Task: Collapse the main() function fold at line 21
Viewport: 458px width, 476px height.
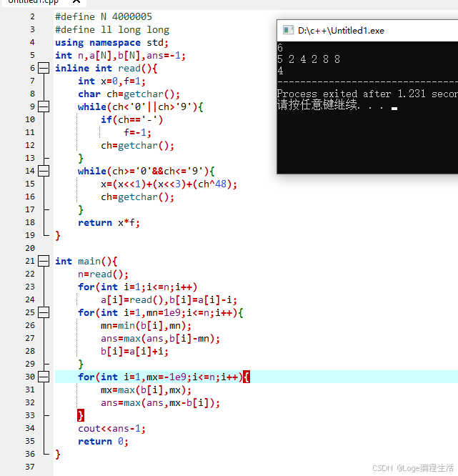Action: click(44, 261)
